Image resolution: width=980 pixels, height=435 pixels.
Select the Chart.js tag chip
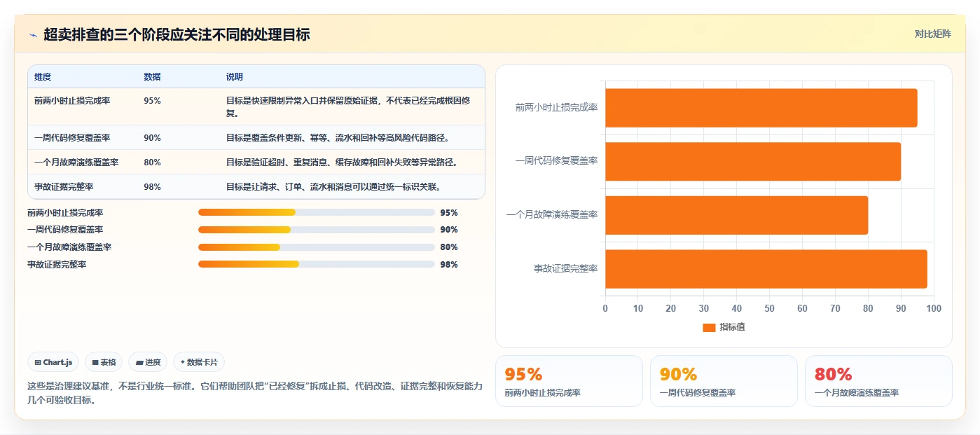54,362
